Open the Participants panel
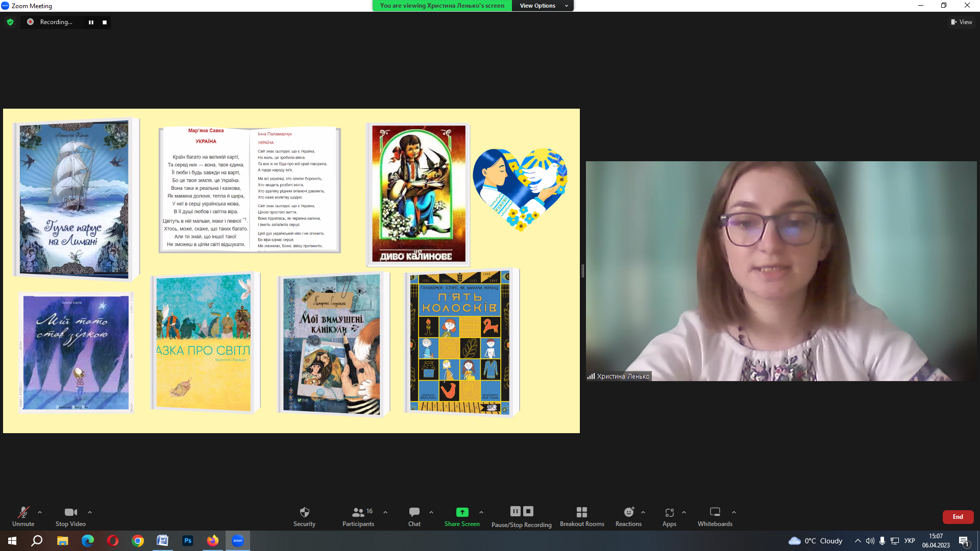The height and width of the screenshot is (551, 980). click(x=358, y=512)
